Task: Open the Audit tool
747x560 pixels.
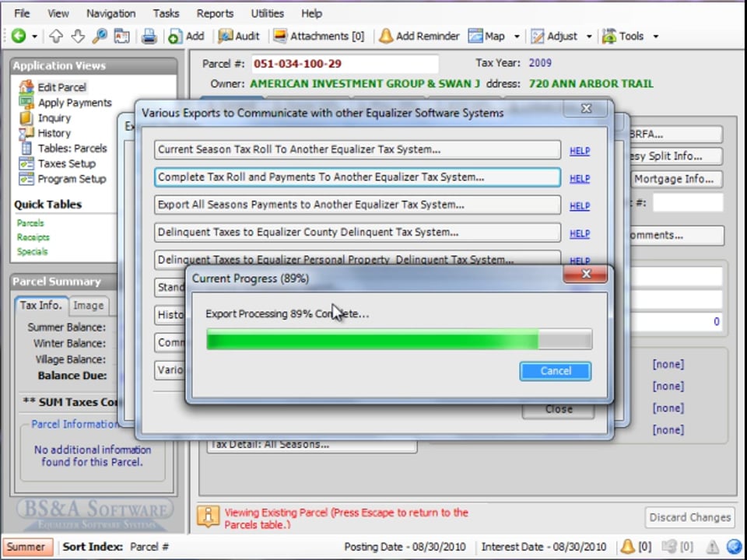Action: pos(239,37)
